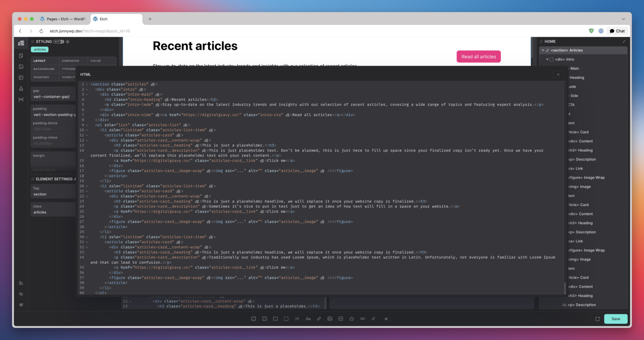The image size is (644, 340).
Task: Insert a heading with the H icon
Action: point(297,319)
